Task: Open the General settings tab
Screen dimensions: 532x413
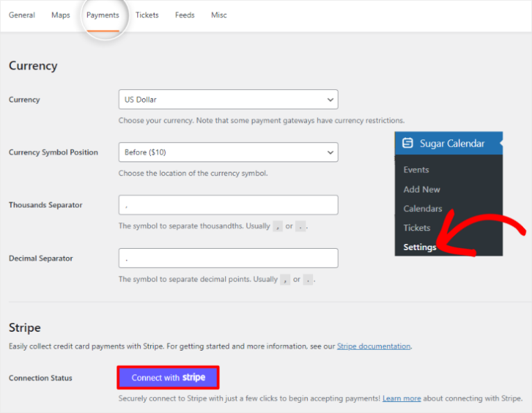Action: click(x=22, y=15)
